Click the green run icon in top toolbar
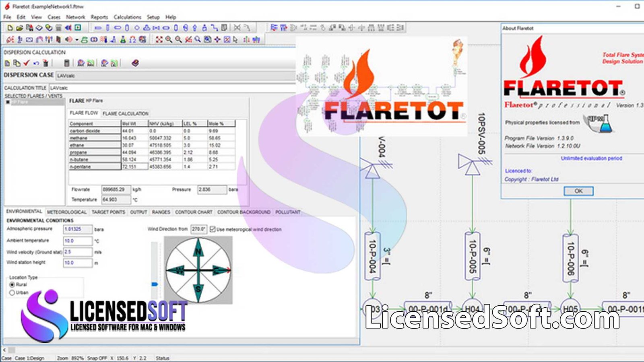 (x=78, y=28)
